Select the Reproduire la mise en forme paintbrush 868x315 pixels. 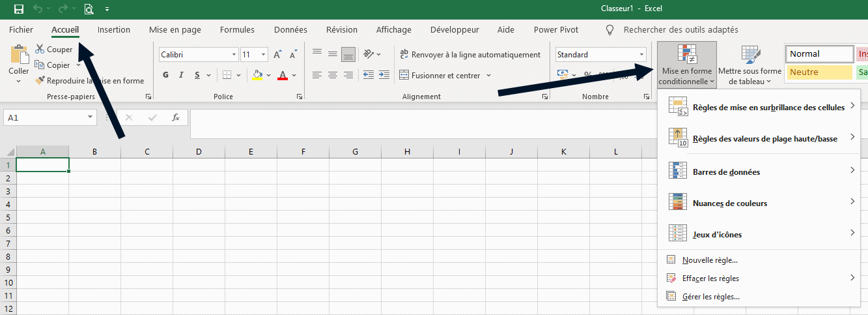40,81
